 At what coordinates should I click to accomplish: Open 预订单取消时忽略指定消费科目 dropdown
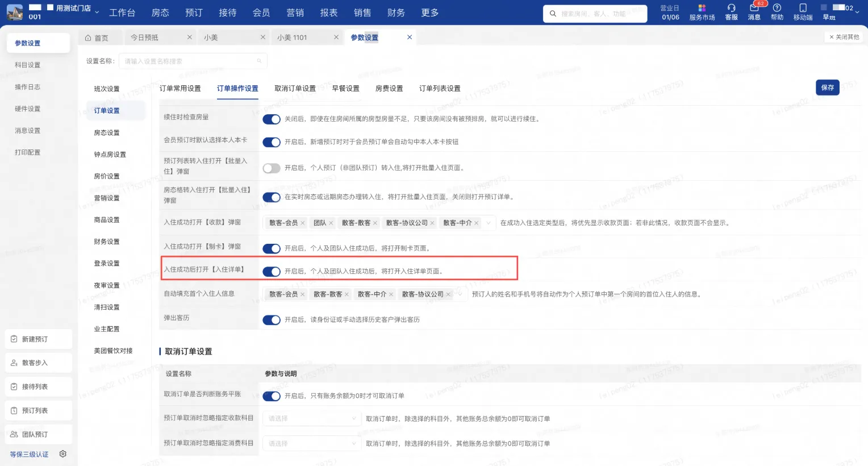click(312, 444)
